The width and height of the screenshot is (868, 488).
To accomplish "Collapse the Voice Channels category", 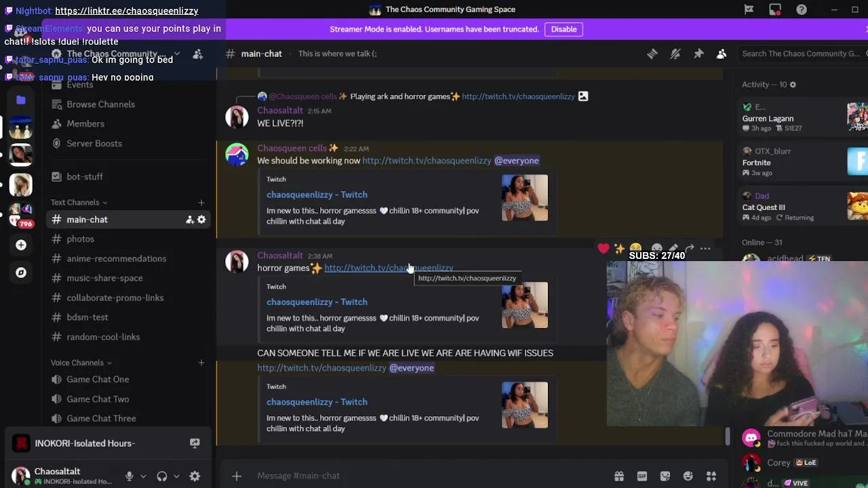I will tap(81, 363).
